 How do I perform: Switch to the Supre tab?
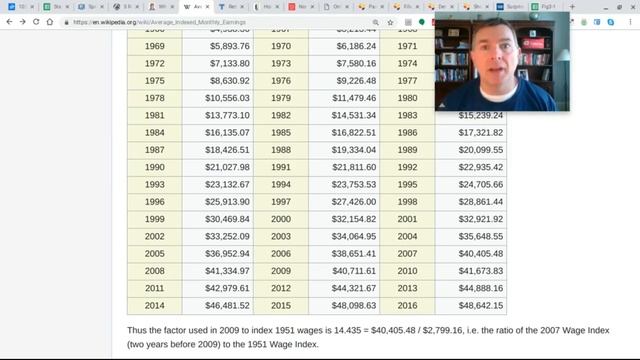coord(510,7)
